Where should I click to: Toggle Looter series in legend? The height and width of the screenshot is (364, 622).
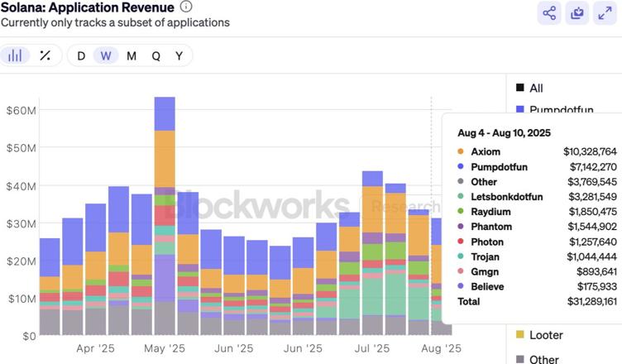point(546,335)
